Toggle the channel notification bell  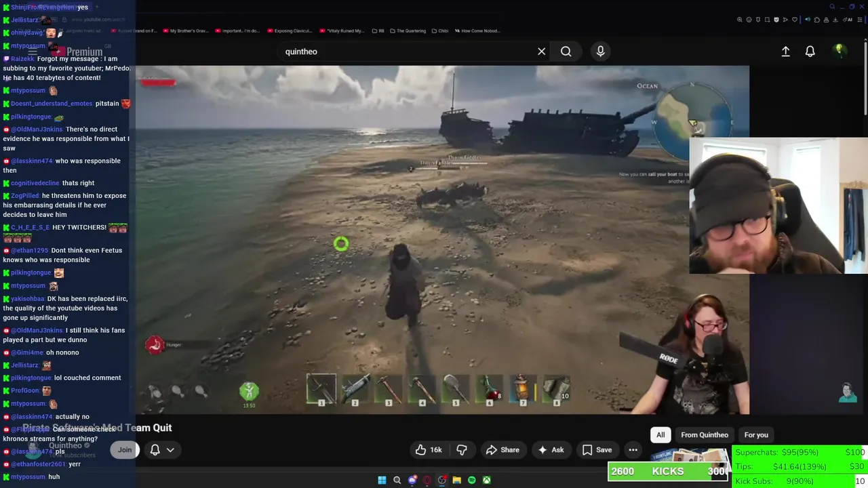155,449
